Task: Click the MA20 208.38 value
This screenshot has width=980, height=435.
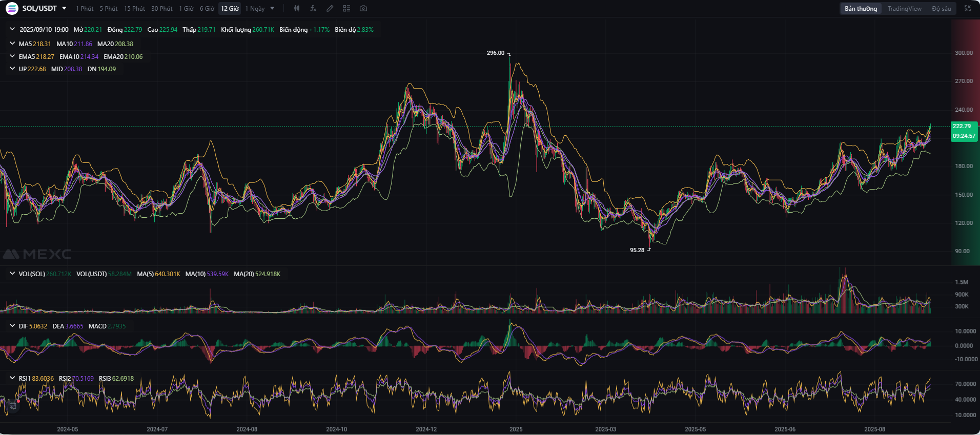Action: [x=115, y=44]
